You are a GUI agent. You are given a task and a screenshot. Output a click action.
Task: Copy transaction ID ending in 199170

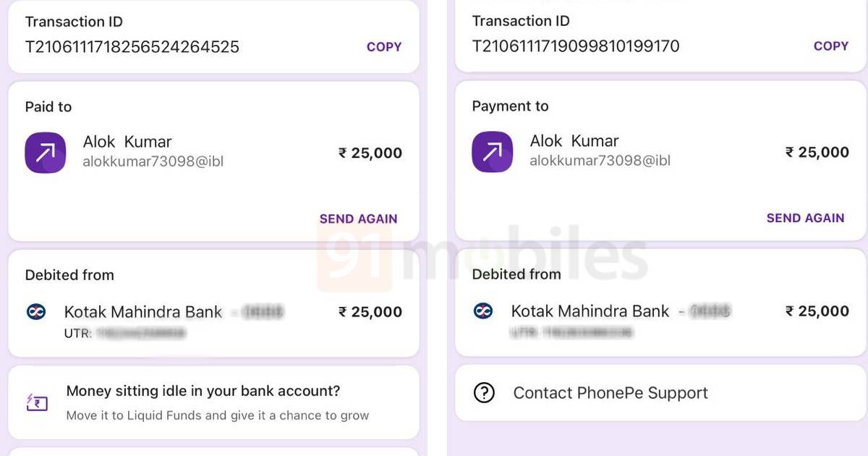(x=830, y=46)
